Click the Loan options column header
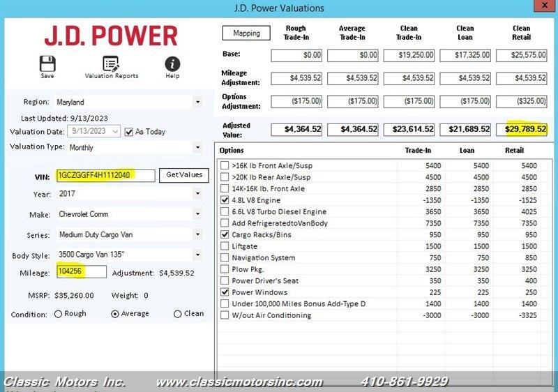This screenshot has width=558, height=392. [x=467, y=151]
